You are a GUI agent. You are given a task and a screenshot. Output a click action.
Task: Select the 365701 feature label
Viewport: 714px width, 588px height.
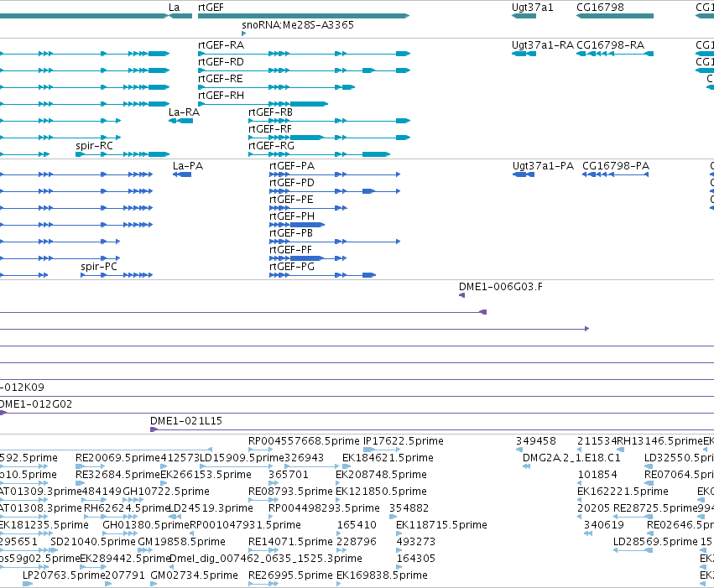(289, 475)
